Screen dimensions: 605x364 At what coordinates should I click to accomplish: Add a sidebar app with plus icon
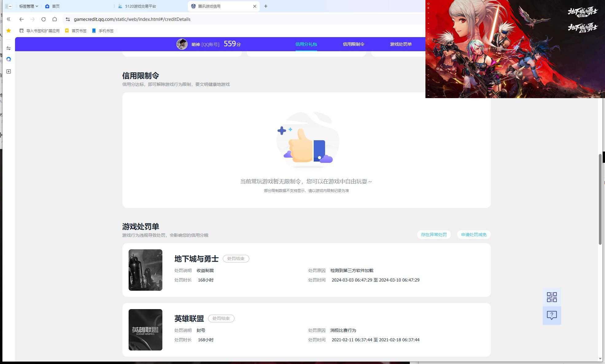[9, 71]
